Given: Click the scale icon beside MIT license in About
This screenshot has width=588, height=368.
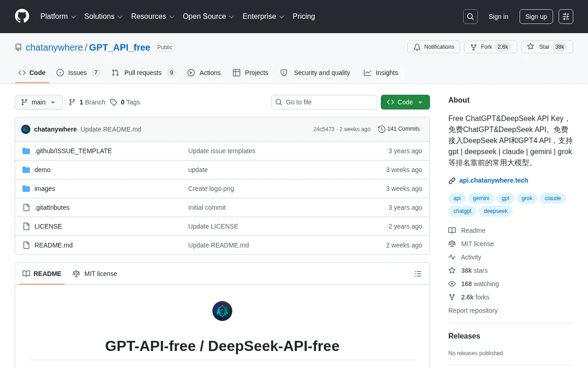Looking at the screenshot, I should [x=452, y=244].
